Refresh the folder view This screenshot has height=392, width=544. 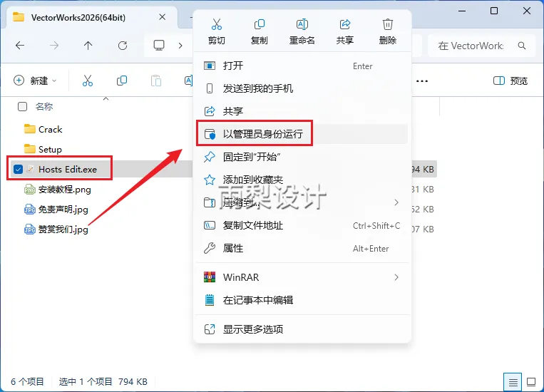pos(123,46)
